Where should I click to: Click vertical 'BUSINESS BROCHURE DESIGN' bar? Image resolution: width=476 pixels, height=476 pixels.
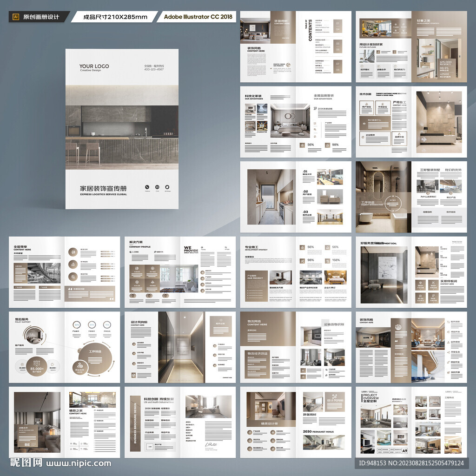tap(135, 423)
